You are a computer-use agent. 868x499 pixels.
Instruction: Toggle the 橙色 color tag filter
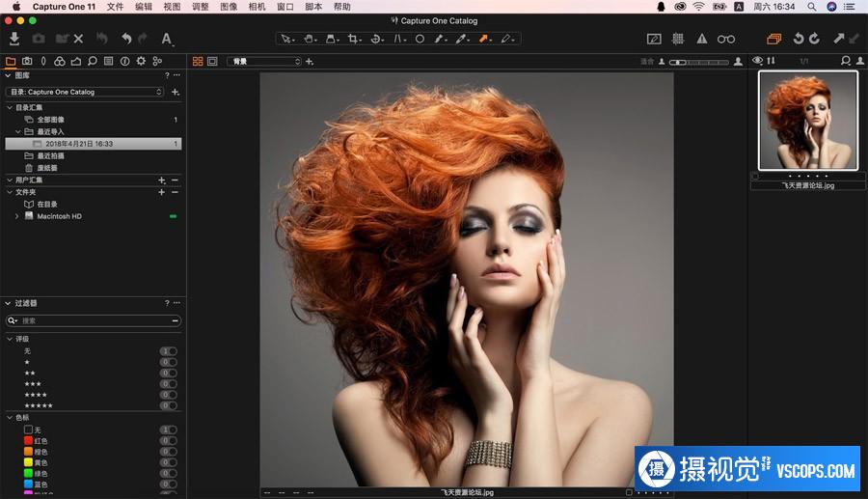(168, 452)
